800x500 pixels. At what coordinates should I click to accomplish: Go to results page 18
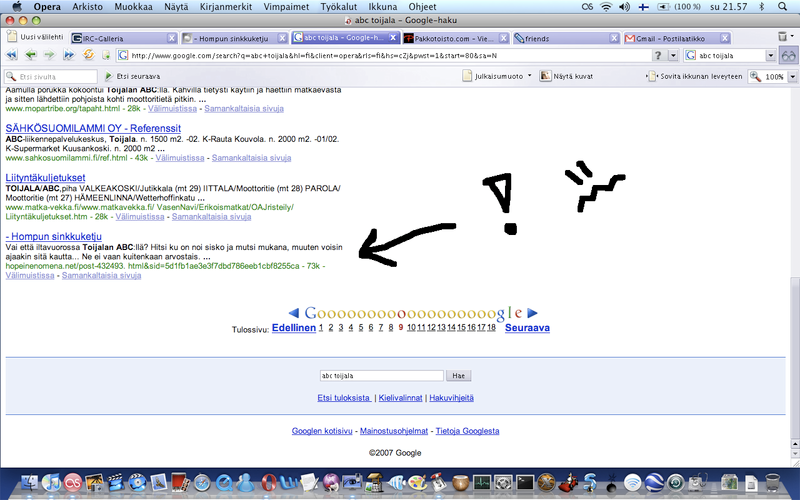tap(491, 328)
